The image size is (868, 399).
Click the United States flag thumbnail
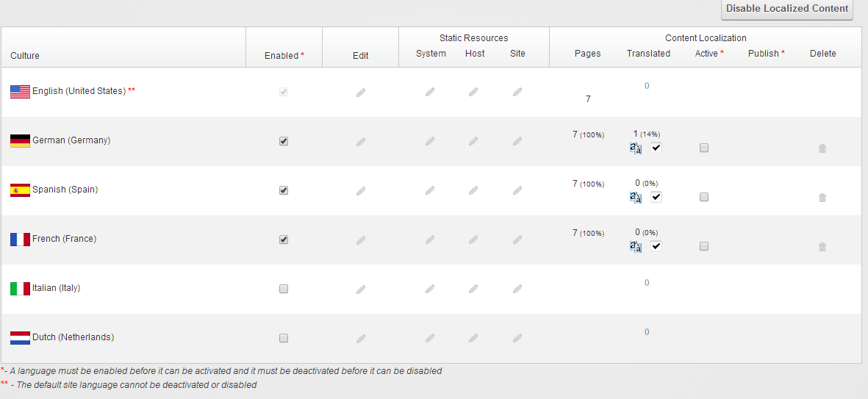click(20, 92)
